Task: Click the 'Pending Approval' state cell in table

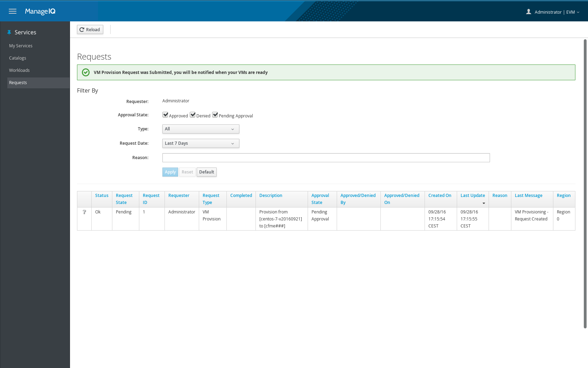Action: click(322, 219)
